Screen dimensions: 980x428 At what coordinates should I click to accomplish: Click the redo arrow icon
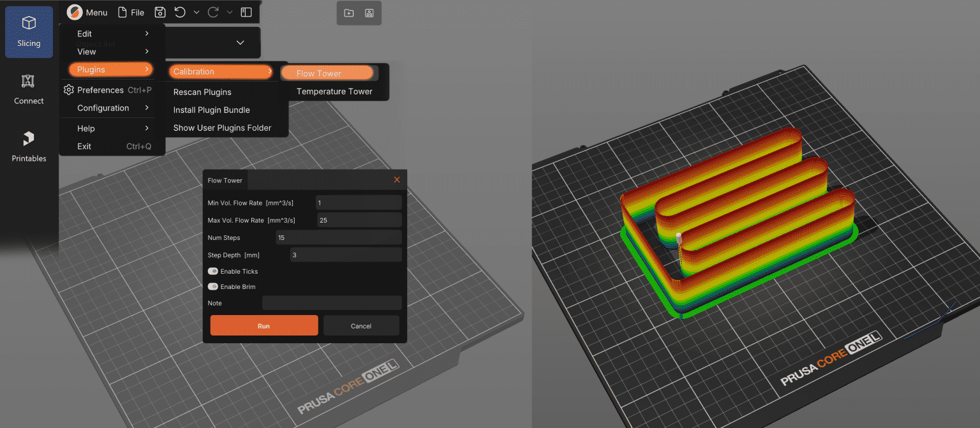pyautogui.click(x=213, y=12)
